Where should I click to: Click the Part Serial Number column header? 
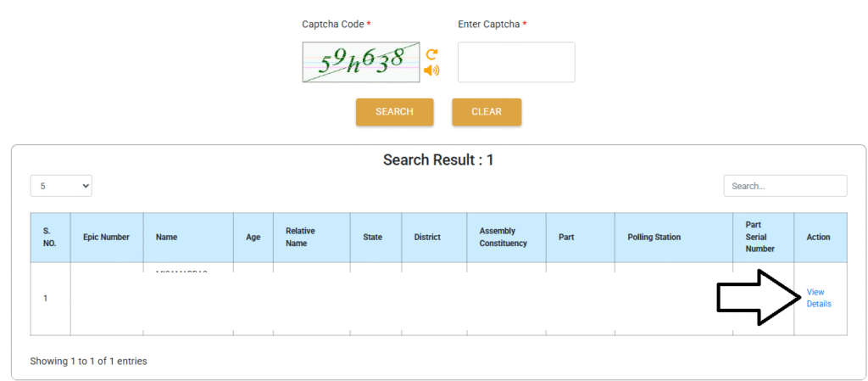(760, 238)
